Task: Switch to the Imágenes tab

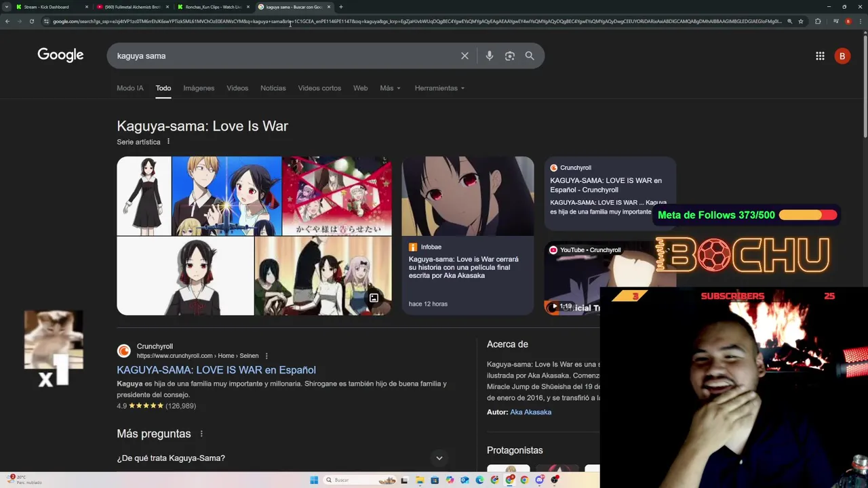Action: click(x=199, y=88)
